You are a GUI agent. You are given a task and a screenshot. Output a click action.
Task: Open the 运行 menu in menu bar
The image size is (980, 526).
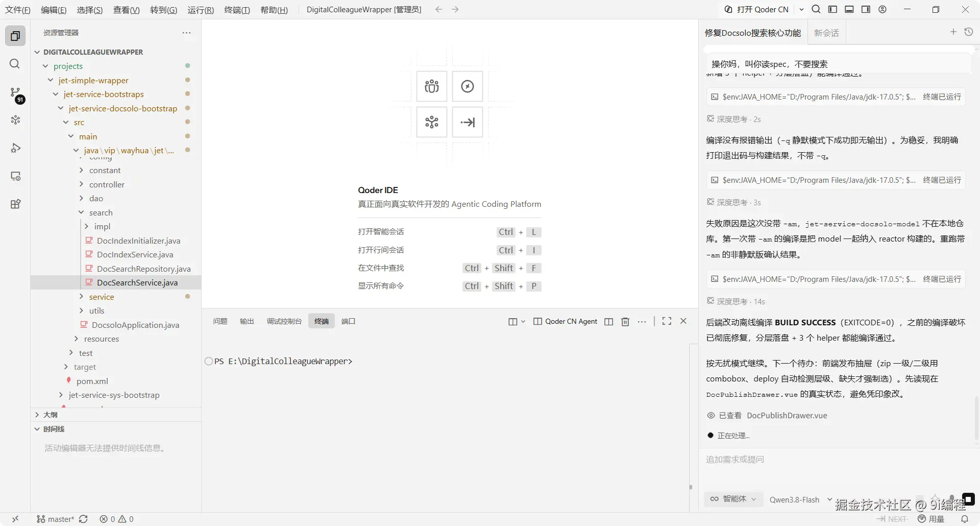coord(201,10)
